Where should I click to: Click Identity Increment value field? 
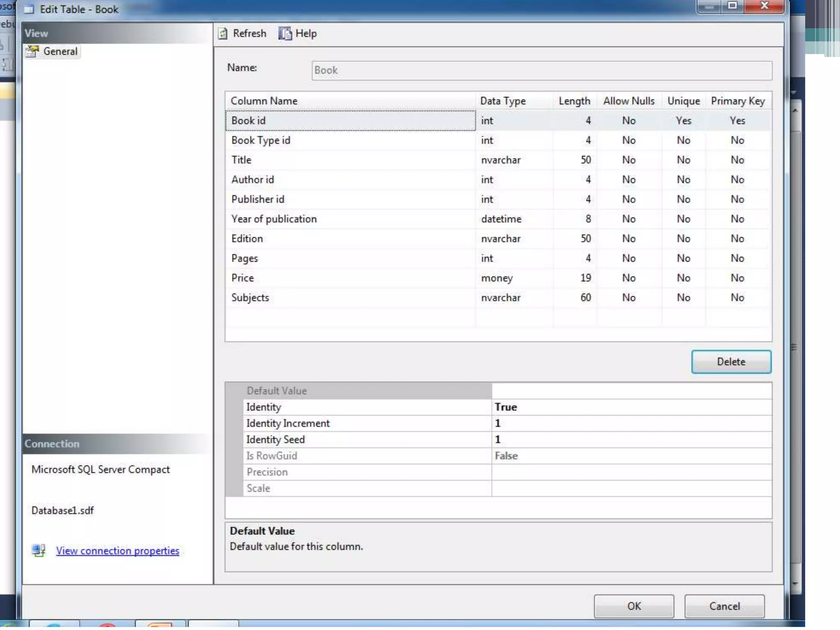[x=632, y=423]
